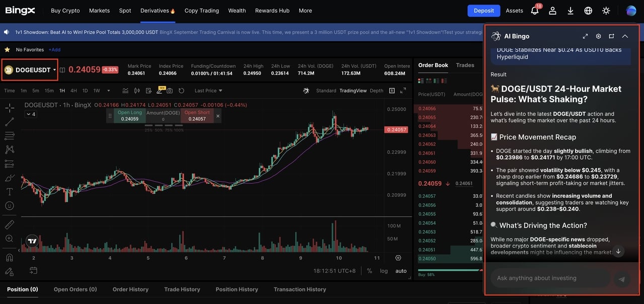This screenshot has width=644, height=304.
Task: Switch to the Trades tab
Action: click(465, 65)
